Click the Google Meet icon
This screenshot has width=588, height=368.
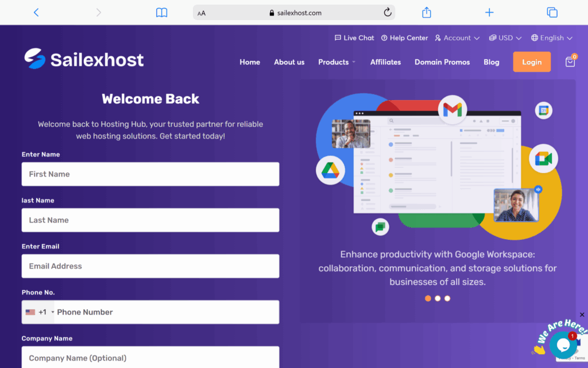coord(543,159)
